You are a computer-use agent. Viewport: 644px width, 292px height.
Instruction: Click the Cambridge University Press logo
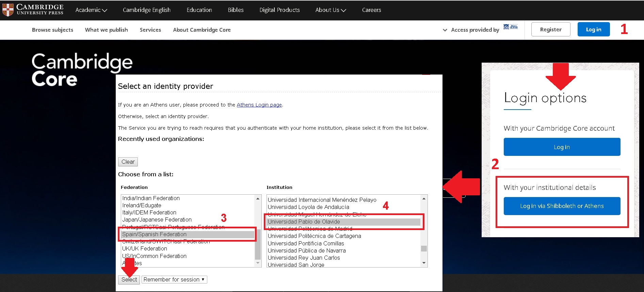pos(33,10)
